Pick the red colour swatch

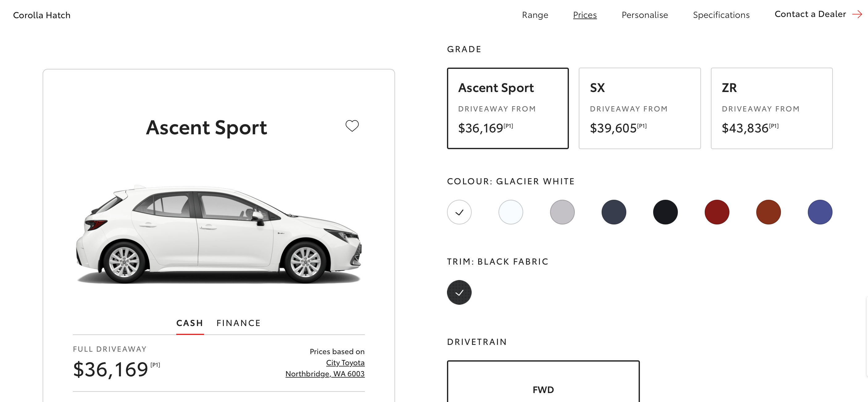(717, 212)
